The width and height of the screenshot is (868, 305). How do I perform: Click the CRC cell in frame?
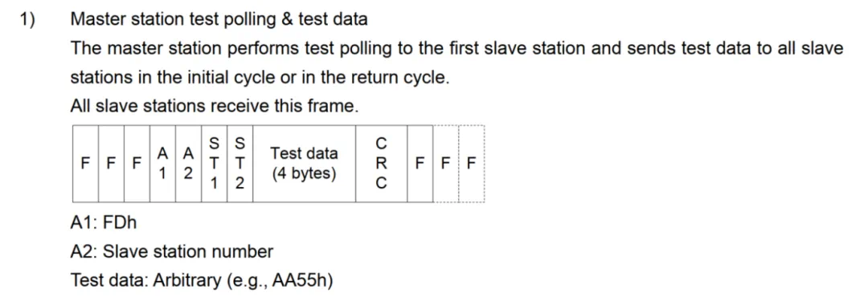[382, 164]
